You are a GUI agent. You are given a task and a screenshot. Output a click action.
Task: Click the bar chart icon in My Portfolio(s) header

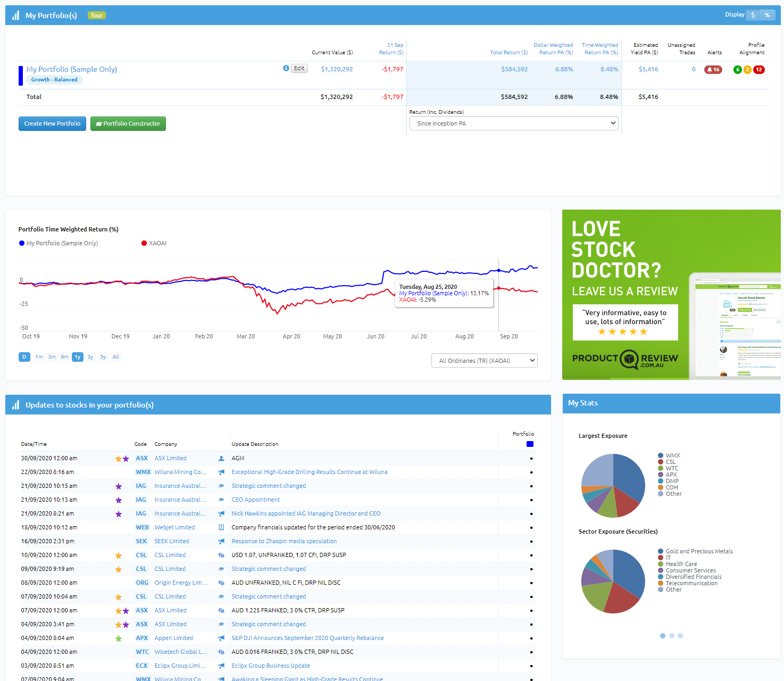16,15
